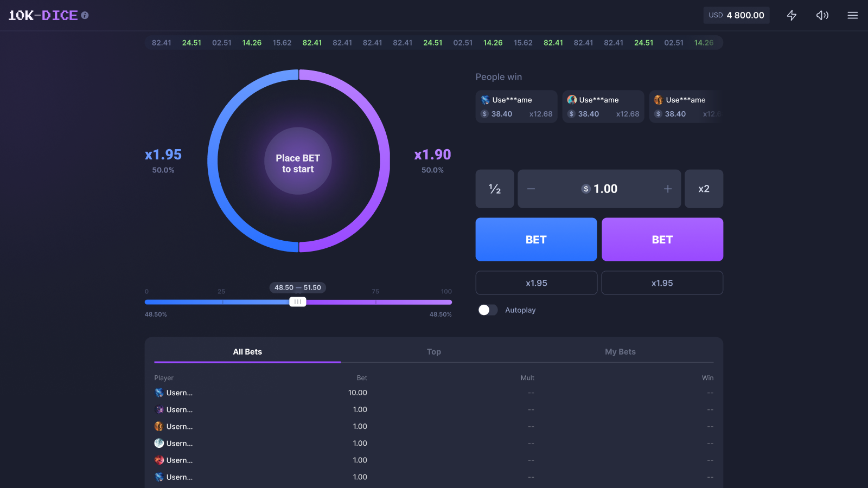Image resolution: width=868 pixels, height=488 pixels.
Task: Enable the Autoplay toggle
Action: 487,310
